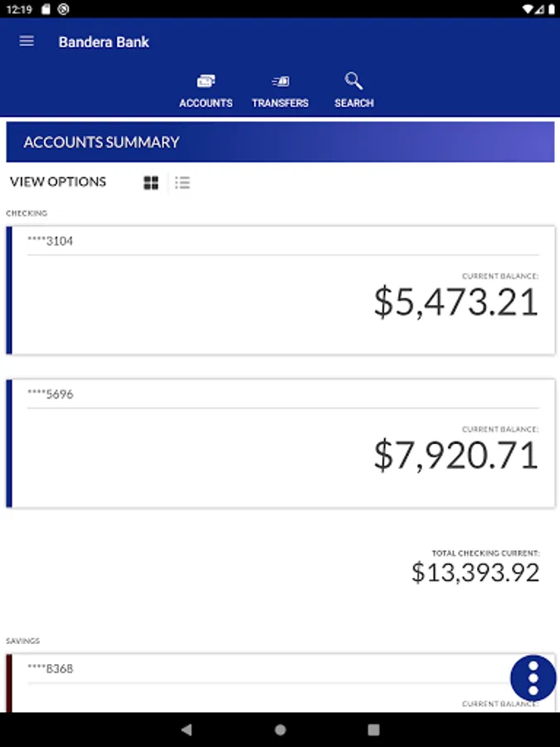The height and width of the screenshot is (747, 560).
Task: Switch to list view option
Action: [183, 183]
